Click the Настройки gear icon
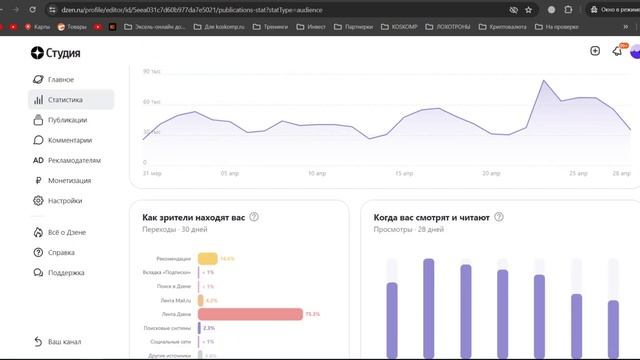The width and height of the screenshot is (640, 360). point(38,200)
